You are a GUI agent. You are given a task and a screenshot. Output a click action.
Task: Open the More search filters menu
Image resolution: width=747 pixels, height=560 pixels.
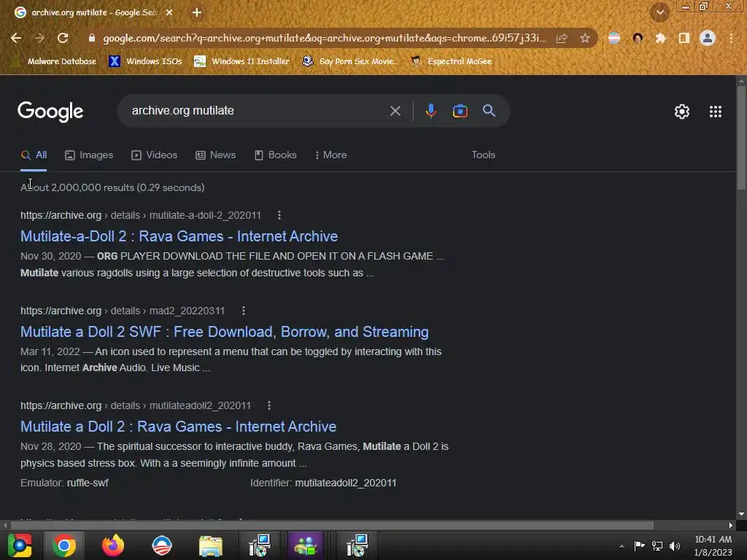coord(330,155)
